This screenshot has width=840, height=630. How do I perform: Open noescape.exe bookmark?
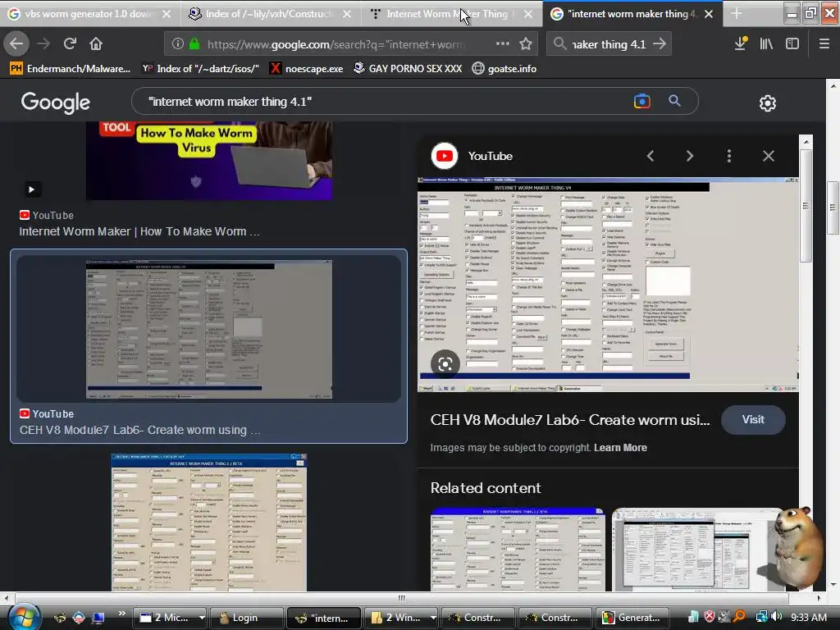307,69
